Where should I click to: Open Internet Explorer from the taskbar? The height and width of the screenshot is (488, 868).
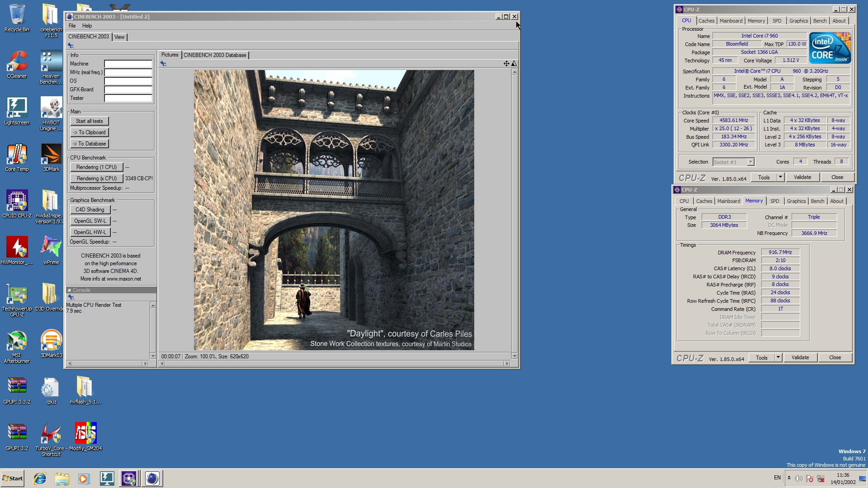pyautogui.click(x=40, y=479)
